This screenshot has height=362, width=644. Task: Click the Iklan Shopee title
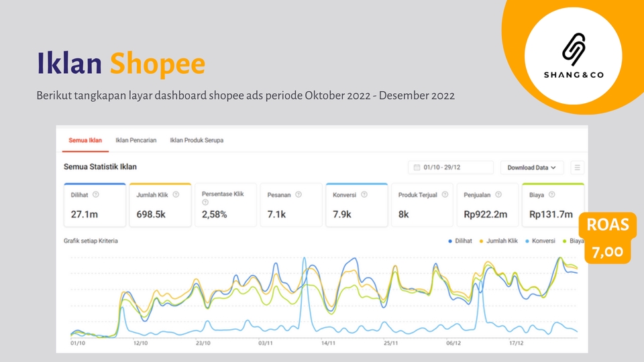coord(121,64)
